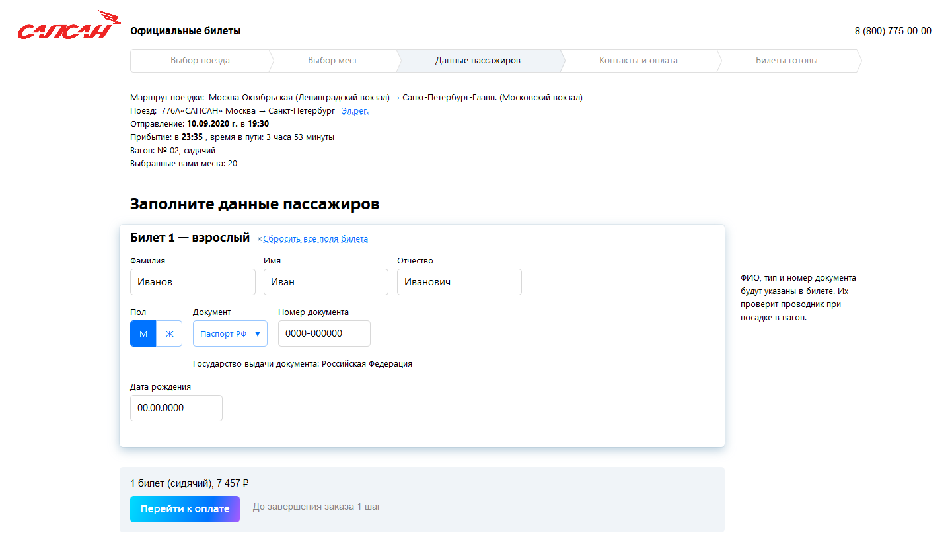This screenshot has width=950, height=560.
Task: Select male gender М toggle
Action: [143, 333]
